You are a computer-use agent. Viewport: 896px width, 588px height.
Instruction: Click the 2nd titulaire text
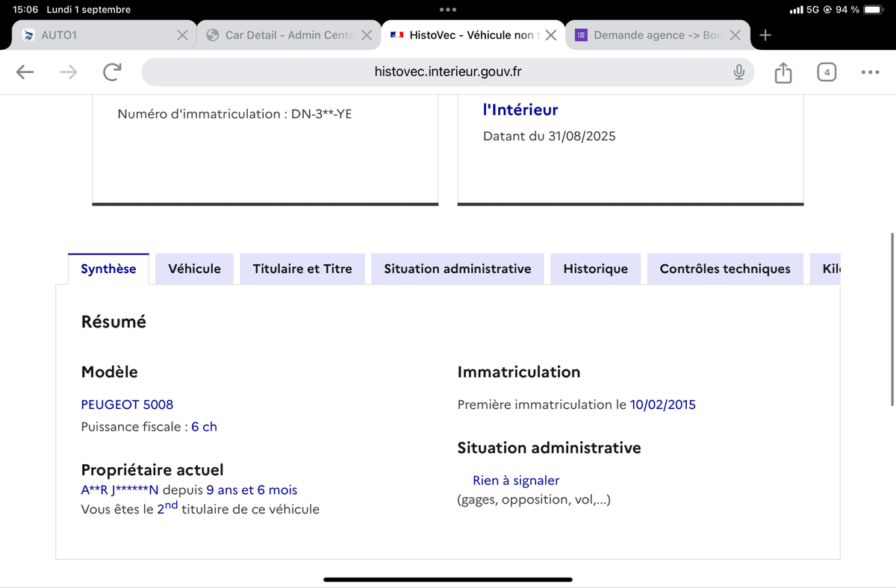[238, 508]
